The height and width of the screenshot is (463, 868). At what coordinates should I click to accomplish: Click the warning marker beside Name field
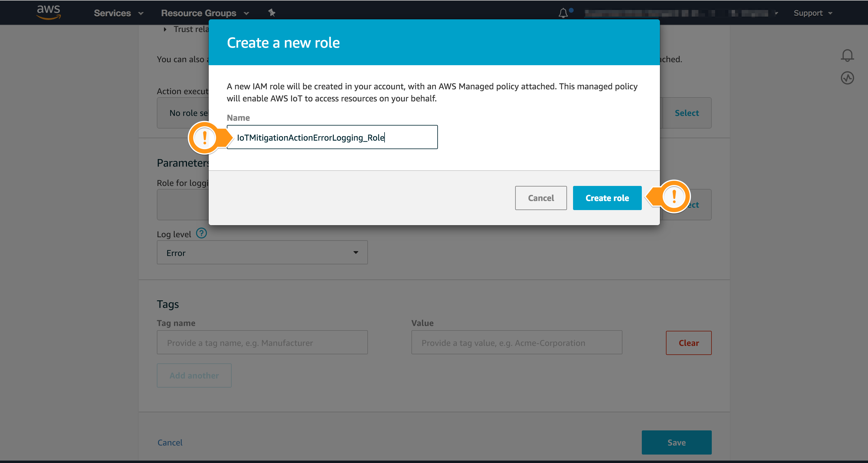[204, 138]
